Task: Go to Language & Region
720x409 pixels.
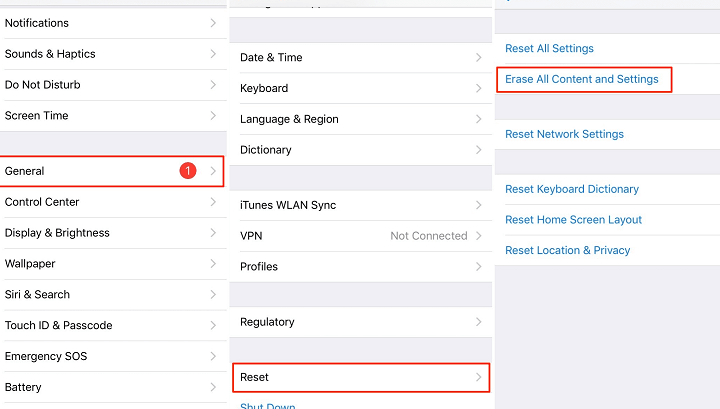Action: (360, 119)
